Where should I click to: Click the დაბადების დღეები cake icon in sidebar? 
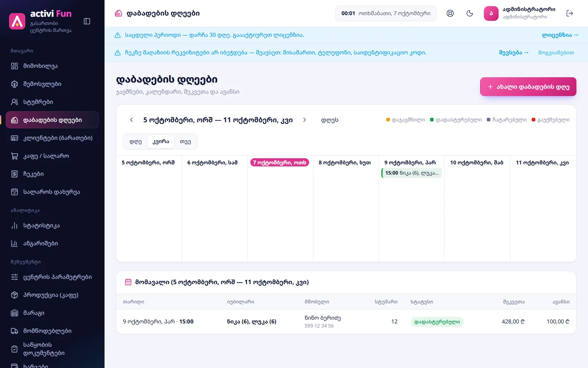coord(15,120)
